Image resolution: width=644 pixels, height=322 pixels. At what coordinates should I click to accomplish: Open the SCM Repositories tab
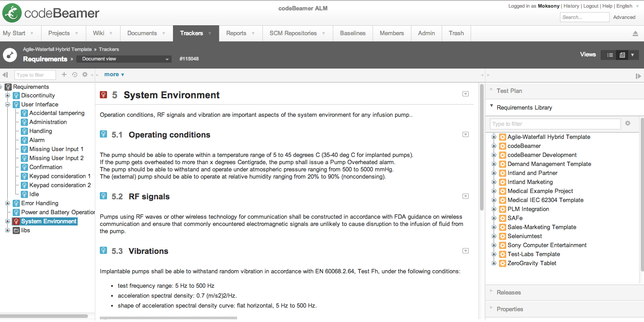298,33
